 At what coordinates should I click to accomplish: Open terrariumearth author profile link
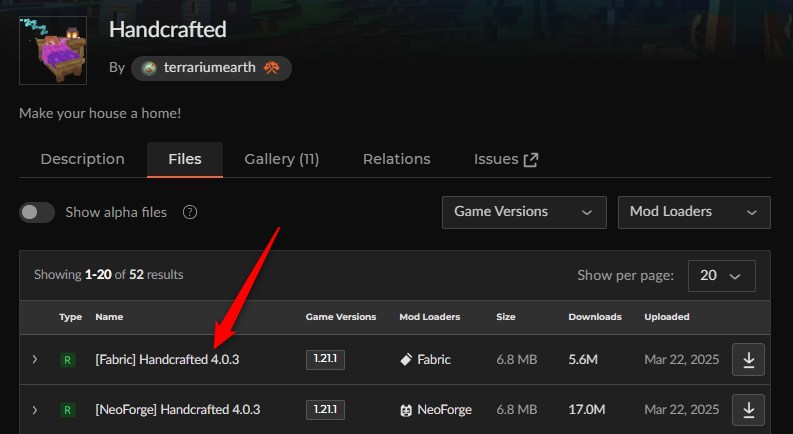pos(209,68)
